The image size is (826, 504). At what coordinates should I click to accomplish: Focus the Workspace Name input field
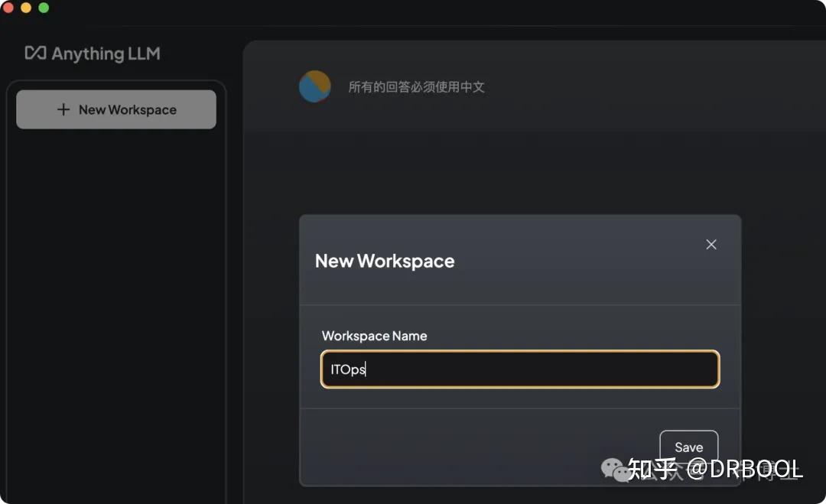[x=520, y=369]
